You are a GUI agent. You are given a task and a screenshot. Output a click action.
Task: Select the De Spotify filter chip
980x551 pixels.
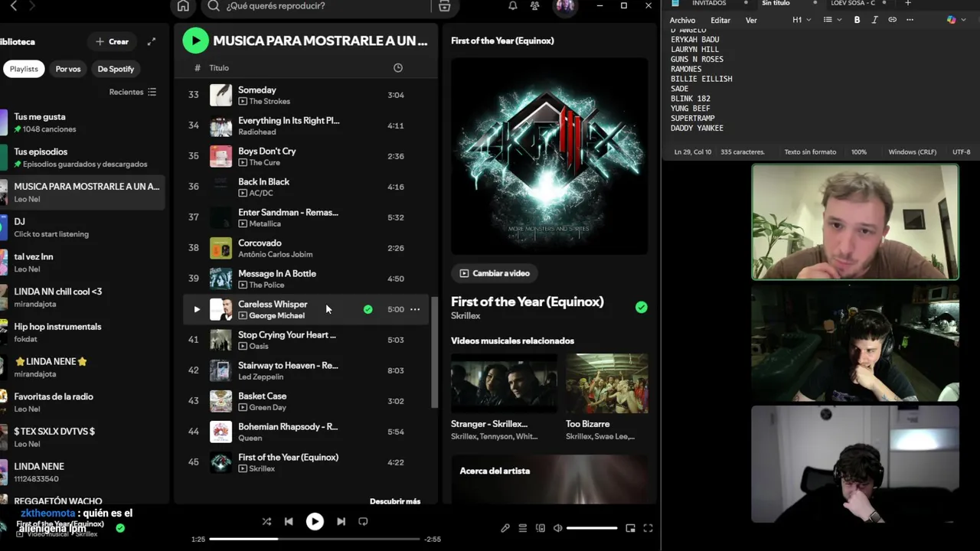click(x=116, y=69)
